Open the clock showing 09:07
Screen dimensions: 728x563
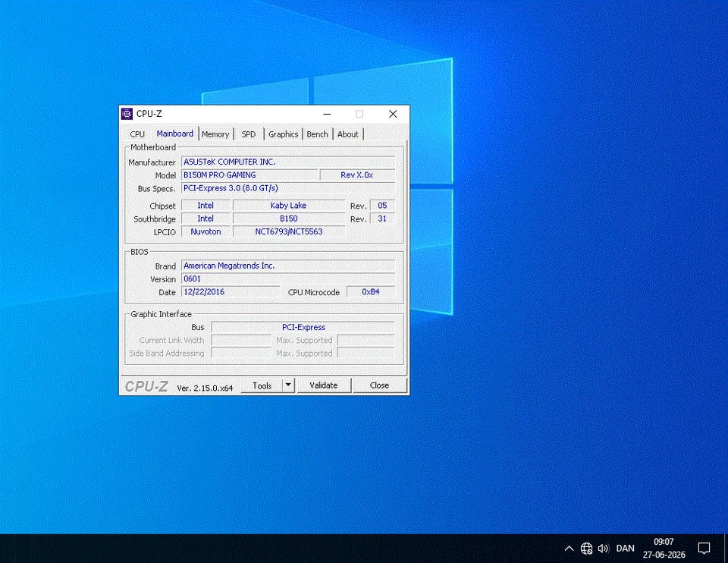pyautogui.click(x=664, y=548)
